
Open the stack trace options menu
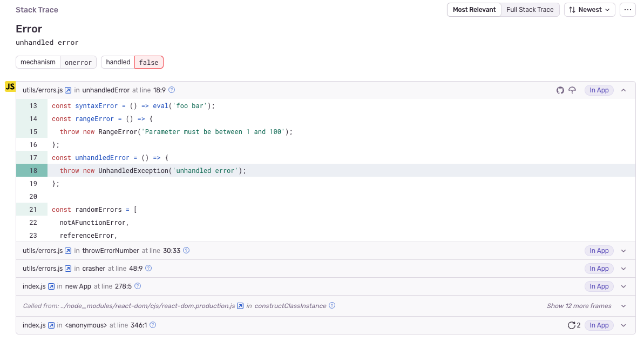pyautogui.click(x=627, y=9)
